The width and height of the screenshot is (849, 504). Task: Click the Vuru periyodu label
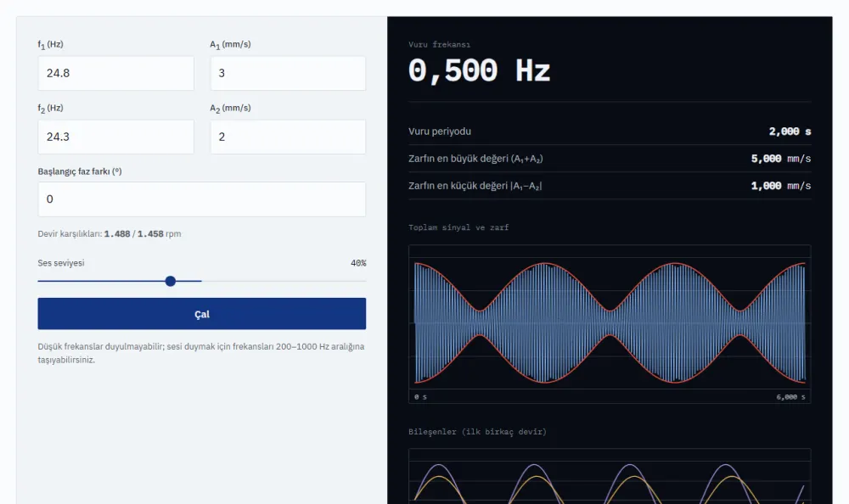(440, 132)
